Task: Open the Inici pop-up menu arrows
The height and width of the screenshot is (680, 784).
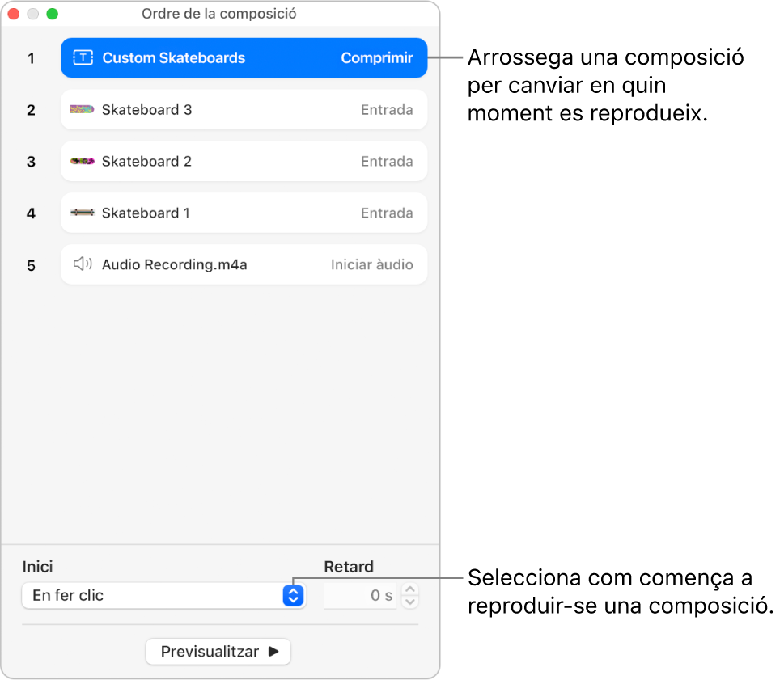Action: 294,596
